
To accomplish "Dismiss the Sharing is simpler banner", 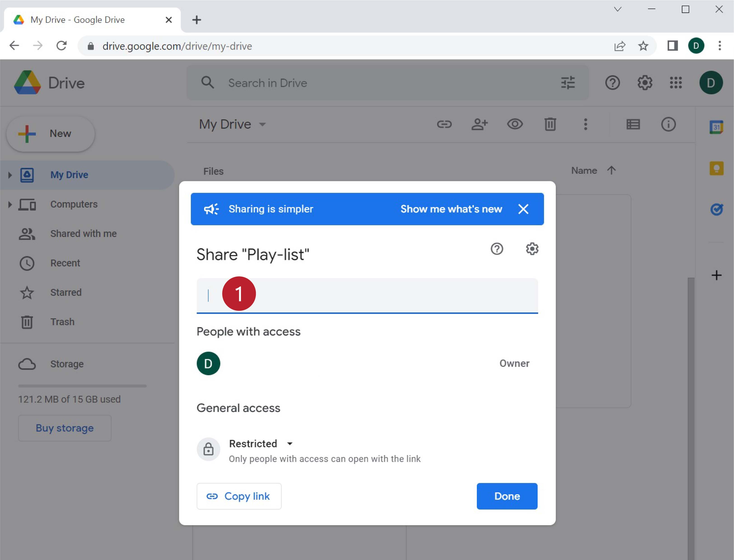I will [x=523, y=209].
